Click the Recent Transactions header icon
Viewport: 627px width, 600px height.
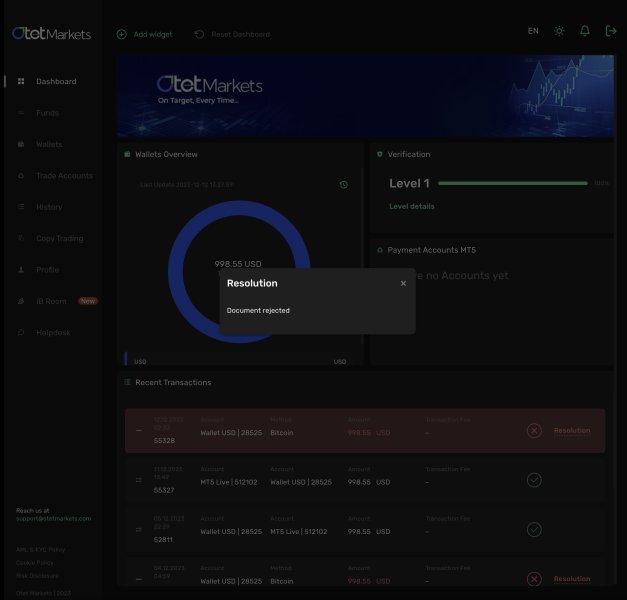pyautogui.click(x=127, y=382)
